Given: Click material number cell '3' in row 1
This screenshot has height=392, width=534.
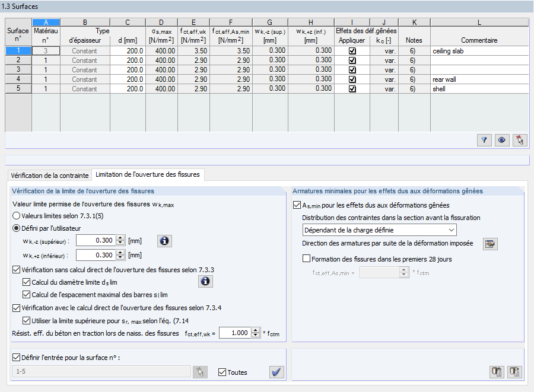Looking at the screenshot, I should [x=46, y=51].
